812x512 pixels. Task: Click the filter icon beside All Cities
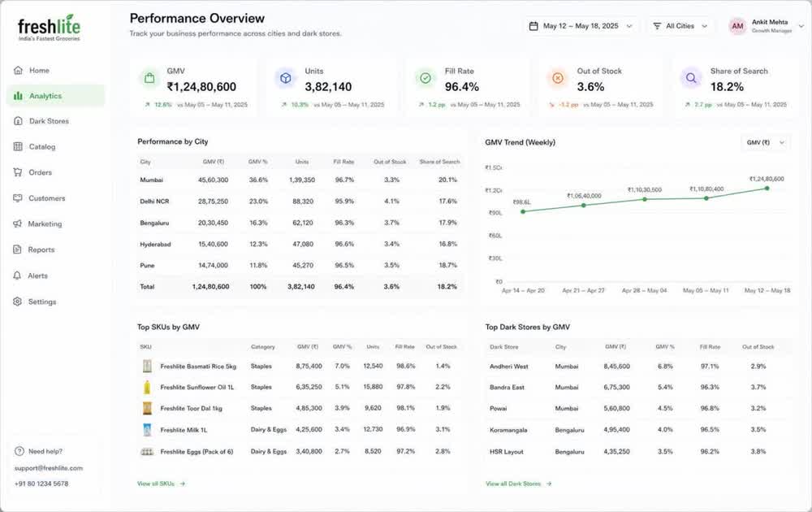point(657,26)
